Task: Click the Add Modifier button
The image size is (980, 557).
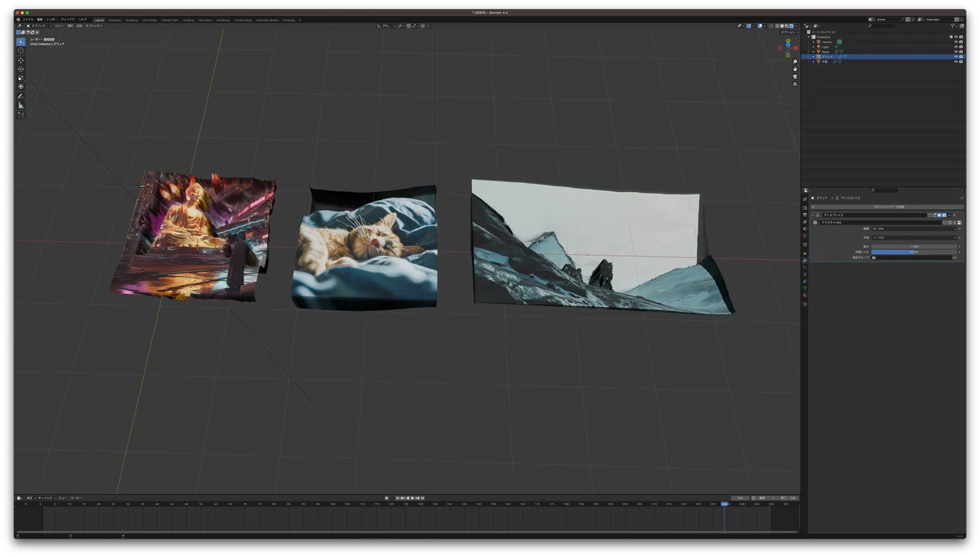Action: 889,207
